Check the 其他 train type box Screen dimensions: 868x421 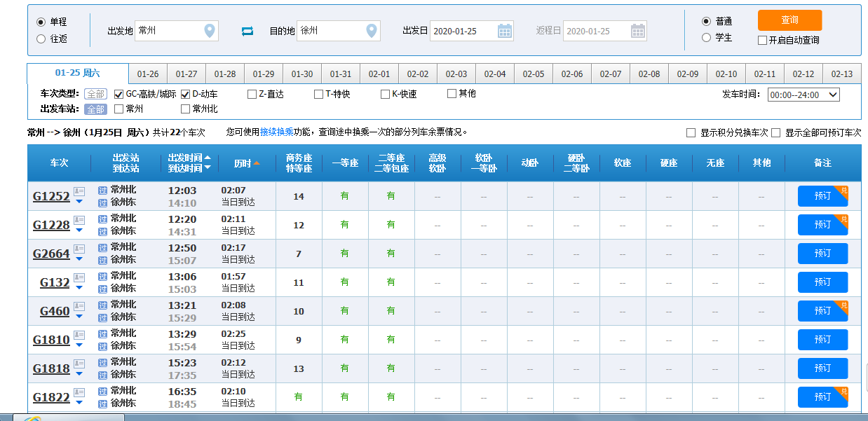click(x=452, y=93)
